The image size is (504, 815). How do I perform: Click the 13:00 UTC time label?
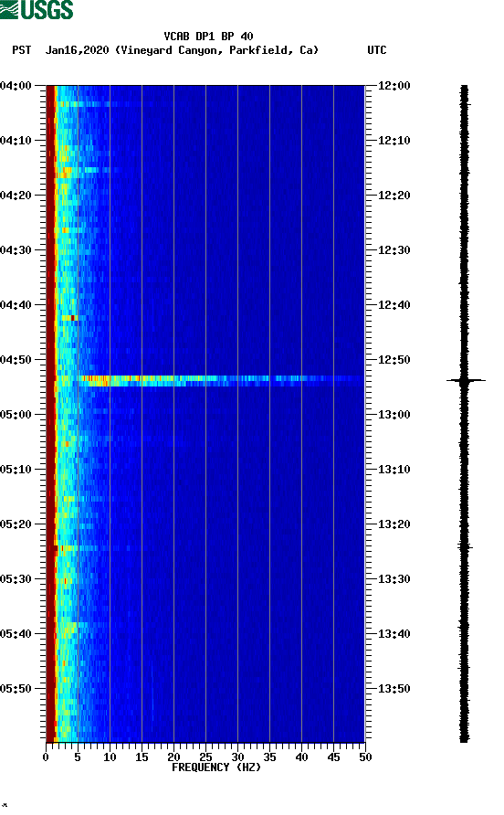pos(394,415)
